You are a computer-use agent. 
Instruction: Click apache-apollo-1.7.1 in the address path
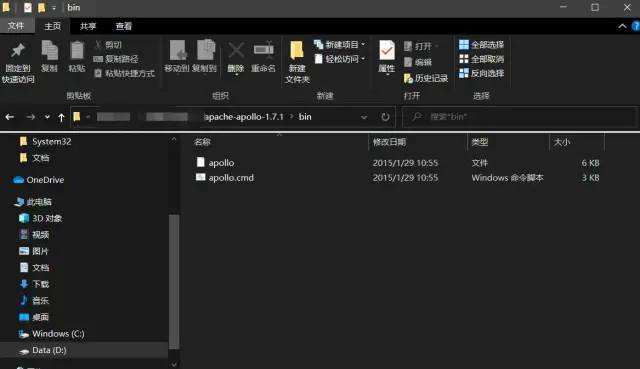coord(244,117)
